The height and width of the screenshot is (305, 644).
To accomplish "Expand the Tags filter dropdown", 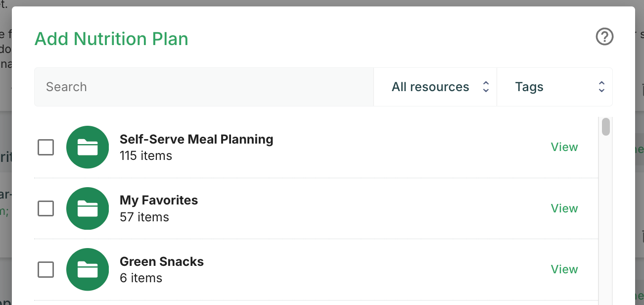I will point(554,87).
